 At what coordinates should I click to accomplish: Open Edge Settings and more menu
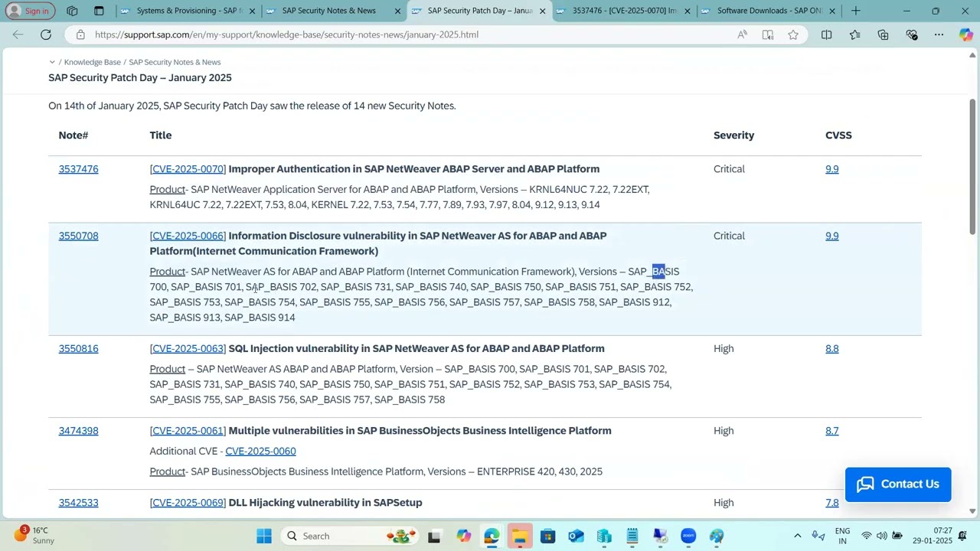[939, 34]
